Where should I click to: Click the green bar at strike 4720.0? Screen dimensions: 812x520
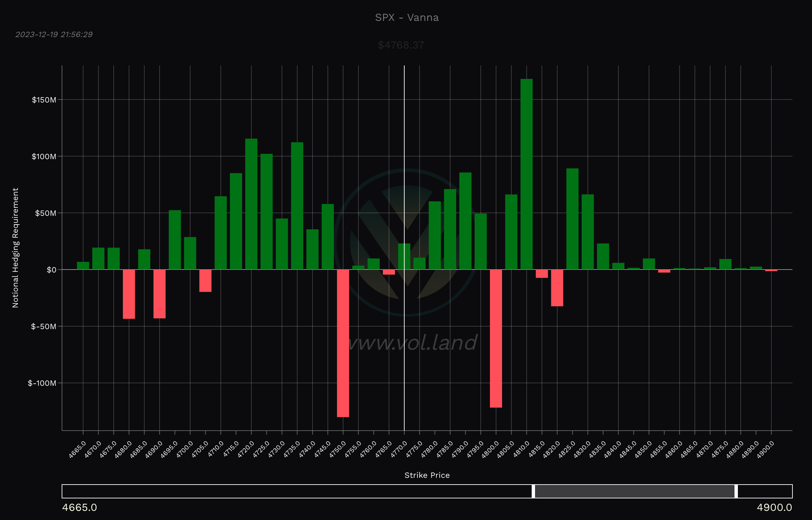tap(251, 204)
